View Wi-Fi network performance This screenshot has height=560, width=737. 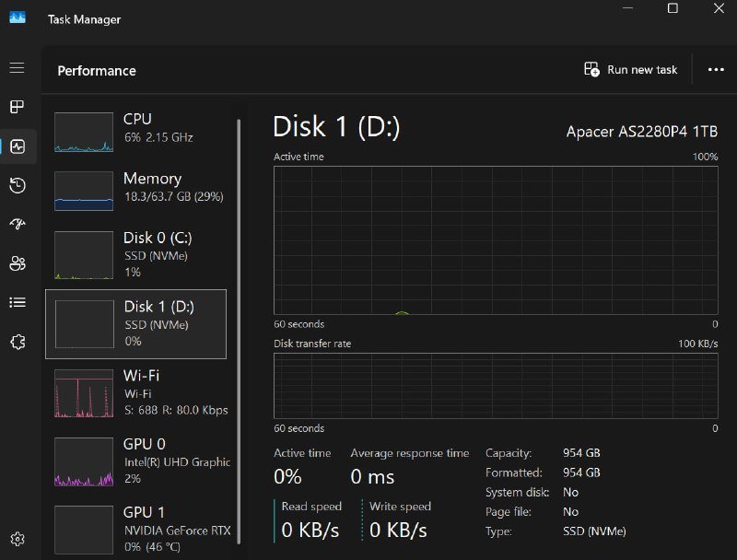[136, 392]
